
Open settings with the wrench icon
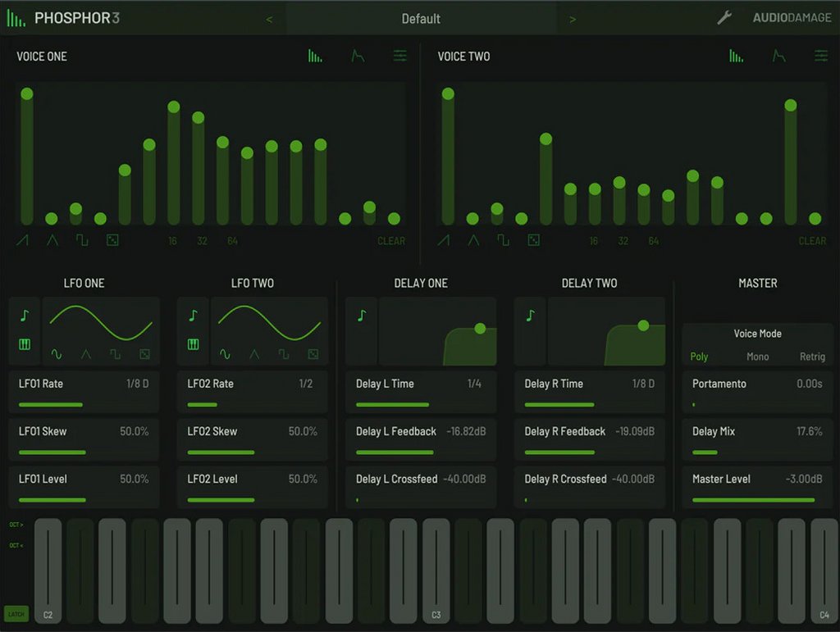click(724, 18)
